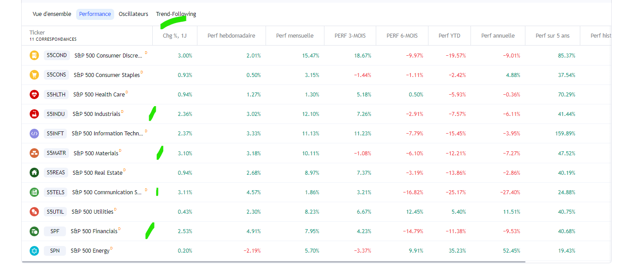Sort by Chg %, 1J column header
The height and width of the screenshot is (265, 644).
[175, 36]
